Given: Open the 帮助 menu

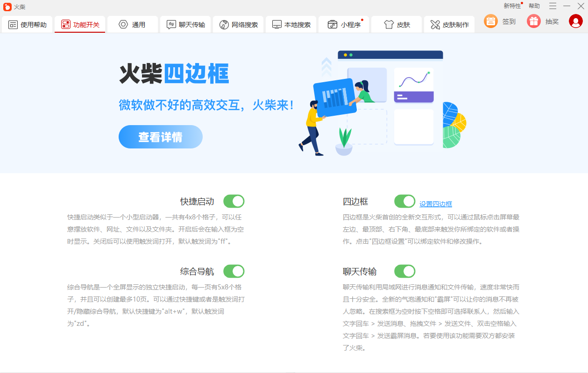Looking at the screenshot, I should [533, 6].
